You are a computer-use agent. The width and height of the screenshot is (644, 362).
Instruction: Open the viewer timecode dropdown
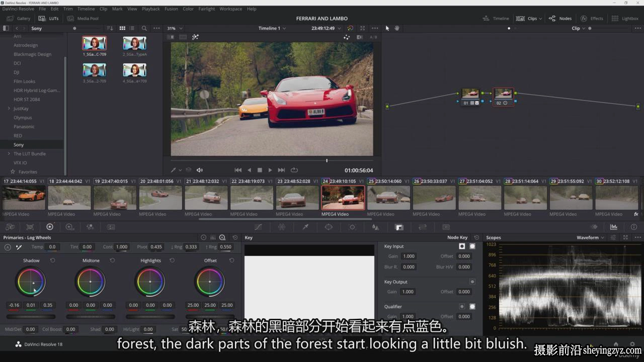[x=326, y=29]
